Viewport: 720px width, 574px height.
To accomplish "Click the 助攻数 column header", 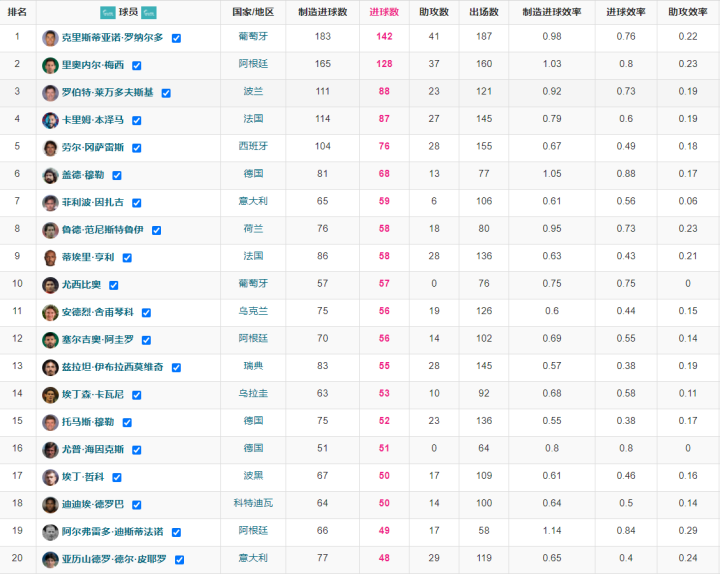I will coord(434,12).
